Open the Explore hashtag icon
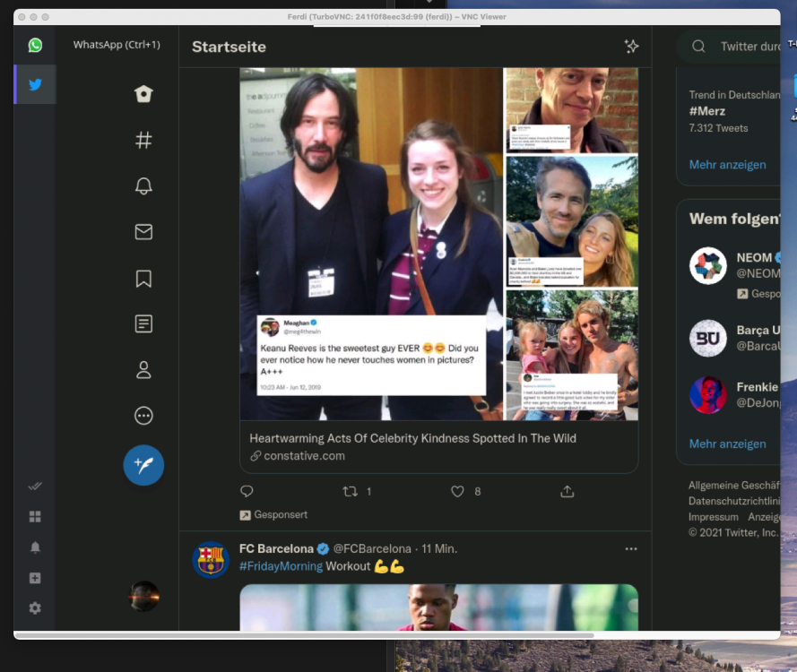797x672 pixels. (x=143, y=140)
